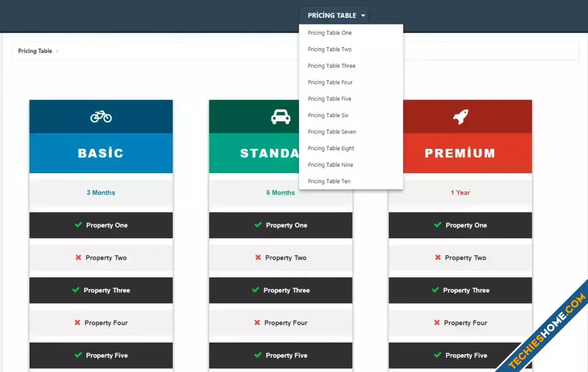Click green check beside Basic Property Three

point(76,290)
